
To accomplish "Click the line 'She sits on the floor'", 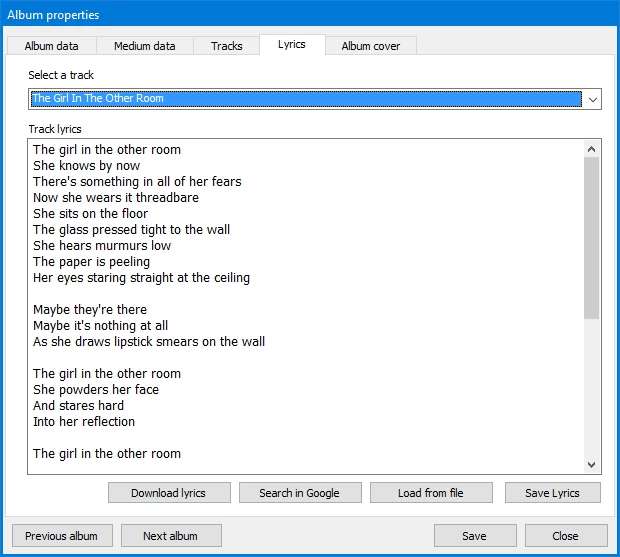I will [x=91, y=213].
